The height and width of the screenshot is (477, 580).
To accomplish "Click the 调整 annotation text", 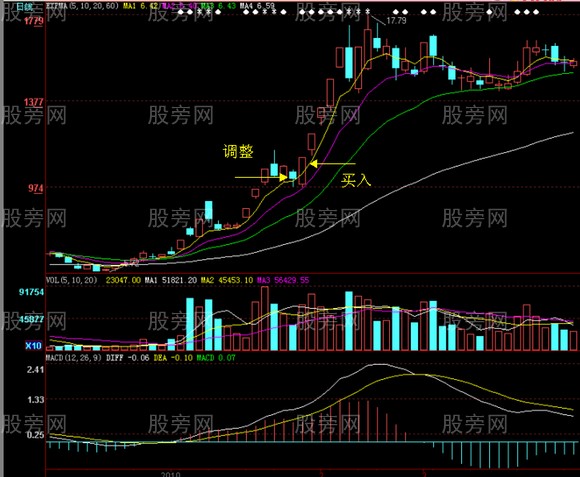I will click(238, 151).
